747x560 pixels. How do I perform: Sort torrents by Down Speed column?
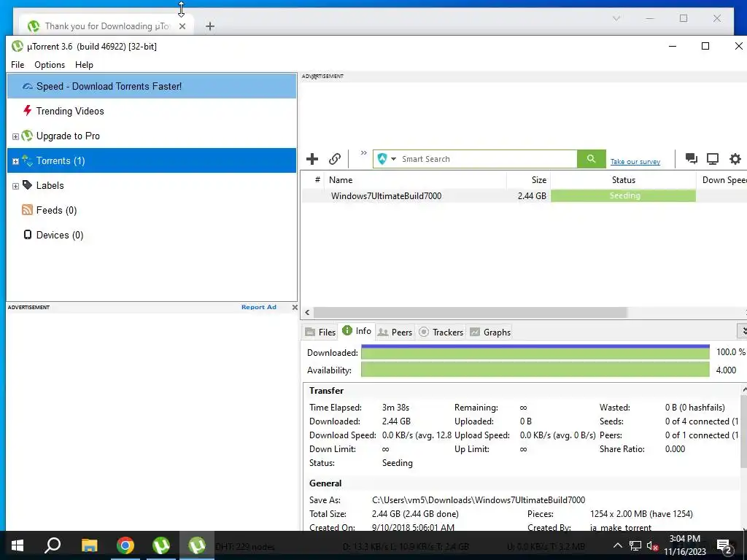coord(721,180)
